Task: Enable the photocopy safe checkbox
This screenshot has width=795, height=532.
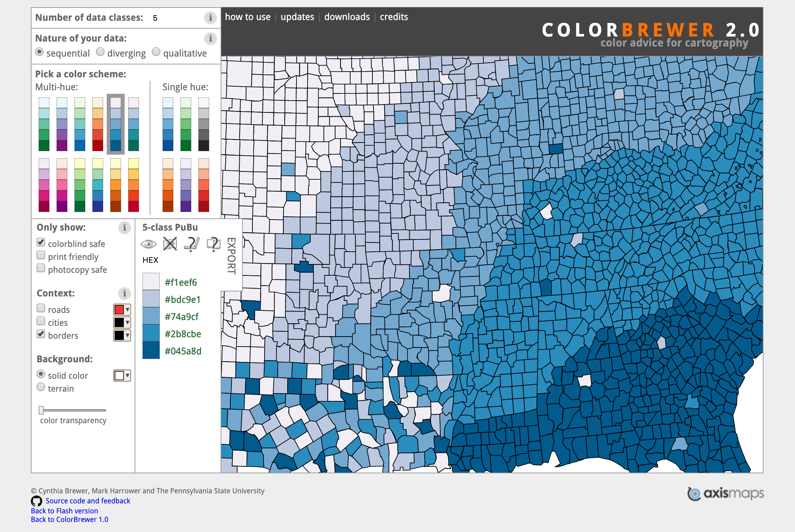Action: click(41, 268)
